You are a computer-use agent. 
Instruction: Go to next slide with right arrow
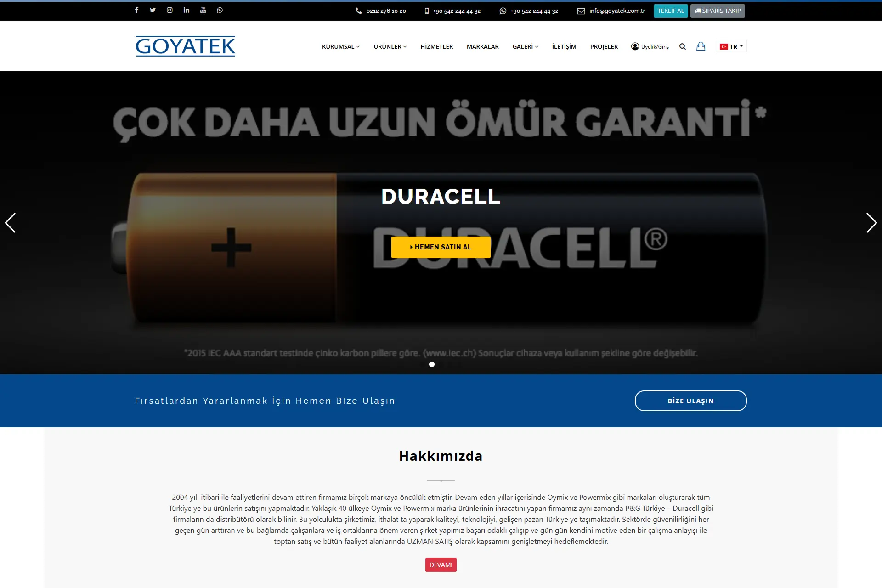(x=871, y=223)
